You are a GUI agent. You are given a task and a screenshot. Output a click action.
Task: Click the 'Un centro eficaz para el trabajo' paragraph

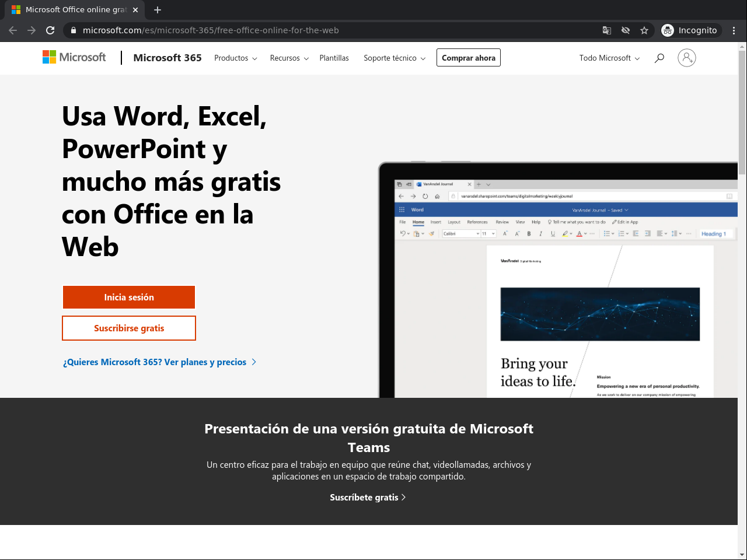tap(369, 471)
